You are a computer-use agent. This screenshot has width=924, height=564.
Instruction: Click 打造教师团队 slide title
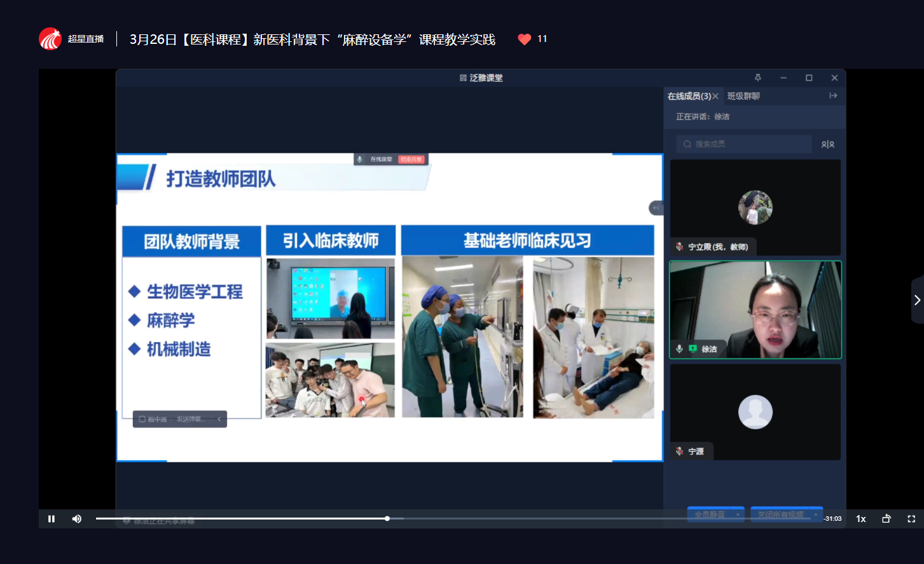coord(221,179)
